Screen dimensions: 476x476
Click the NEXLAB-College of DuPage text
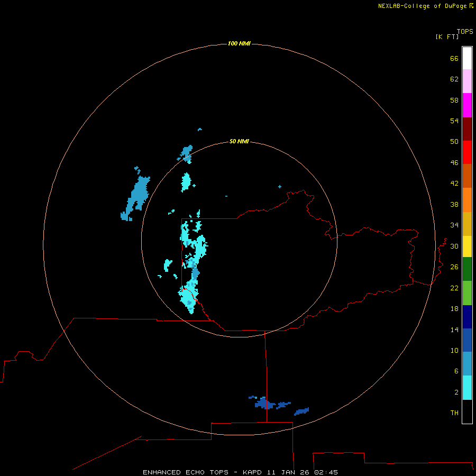pyautogui.click(x=423, y=6)
